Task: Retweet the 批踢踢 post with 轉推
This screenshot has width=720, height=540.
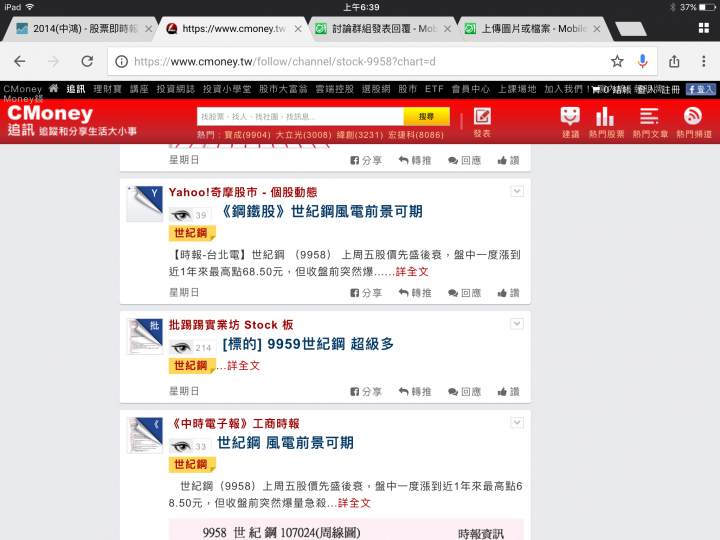Action: click(415, 392)
